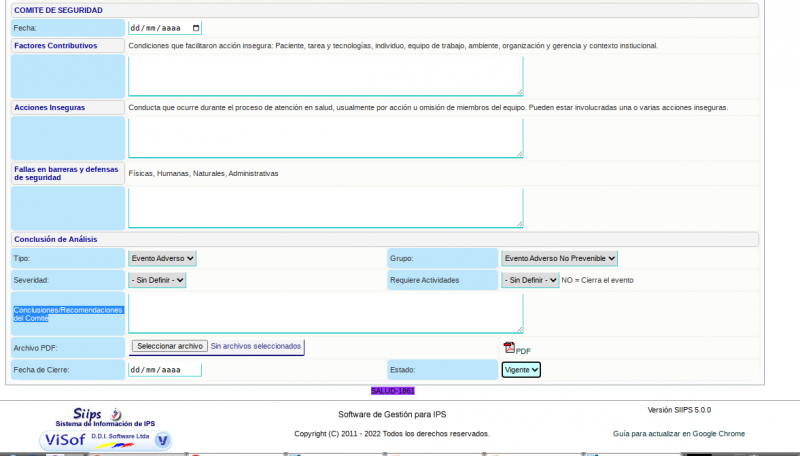This screenshot has height=456, width=800.
Task: Open the Estado dropdown showing Vigente
Action: [x=521, y=370]
